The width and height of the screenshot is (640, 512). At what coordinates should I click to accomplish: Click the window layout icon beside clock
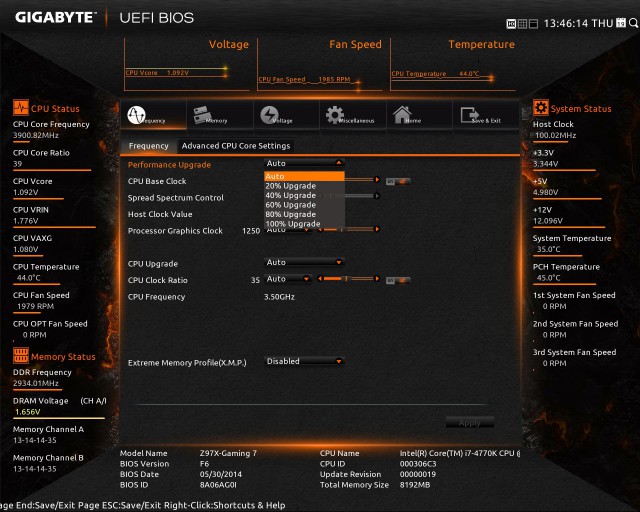coord(533,24)
